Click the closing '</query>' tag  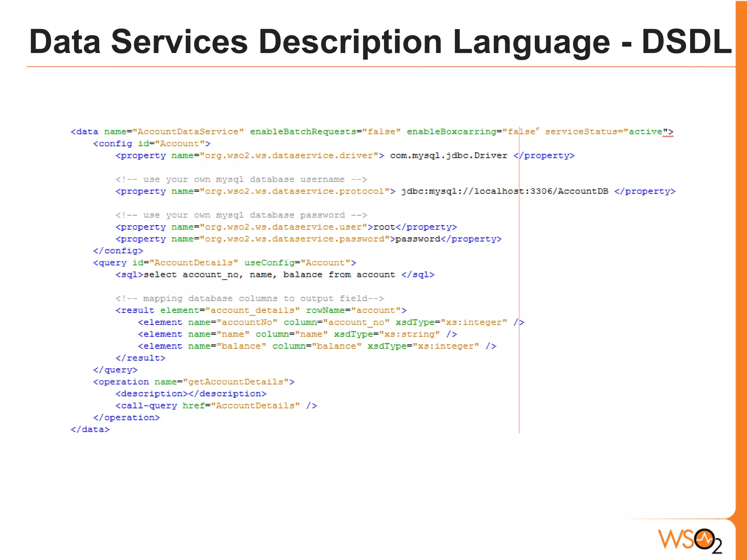[x=115, y=370]
